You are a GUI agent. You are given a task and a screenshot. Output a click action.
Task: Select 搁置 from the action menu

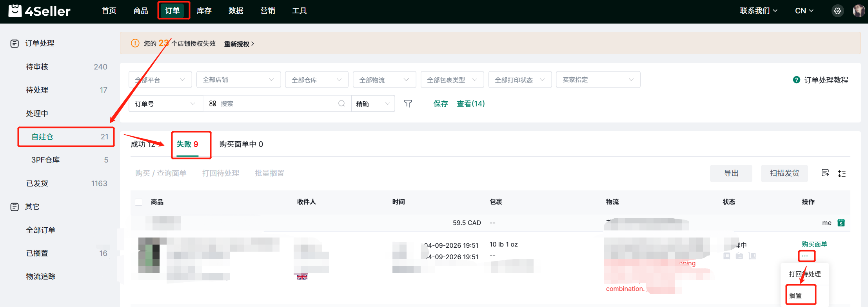tap(796, 296)
